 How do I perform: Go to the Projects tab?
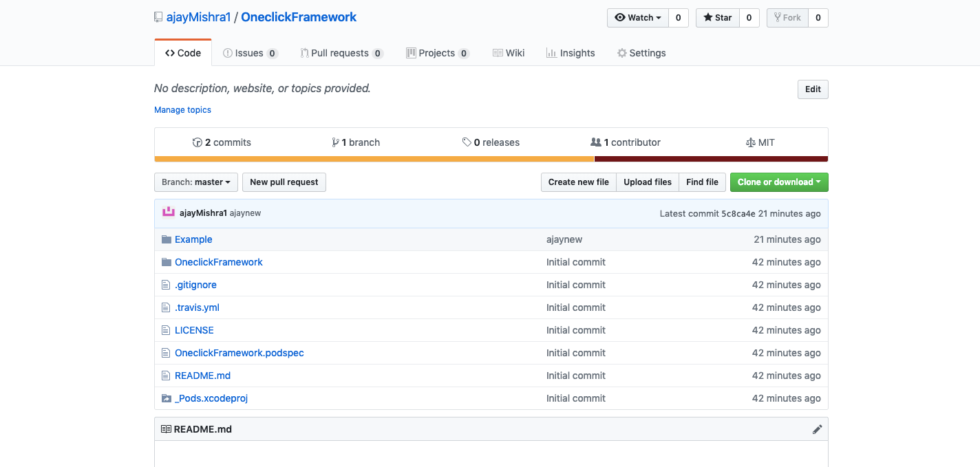coord(438,53)
